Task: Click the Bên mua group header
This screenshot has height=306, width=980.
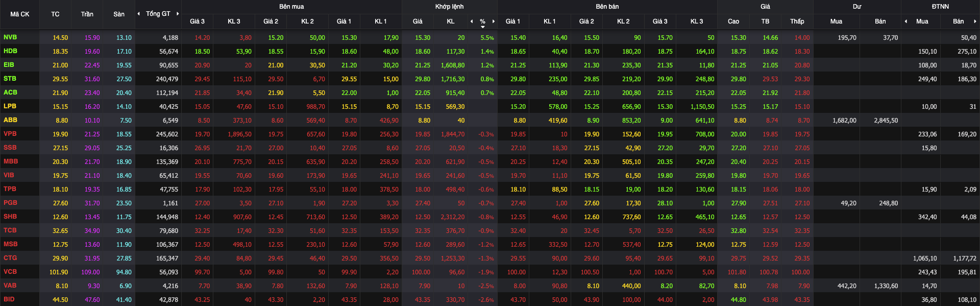Action: pos(291,7)
